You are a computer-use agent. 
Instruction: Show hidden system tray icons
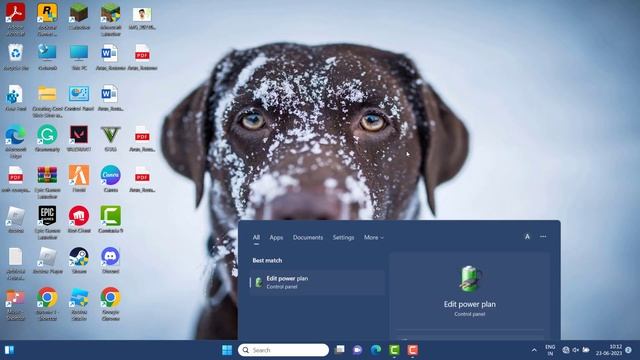pos(534,350)
